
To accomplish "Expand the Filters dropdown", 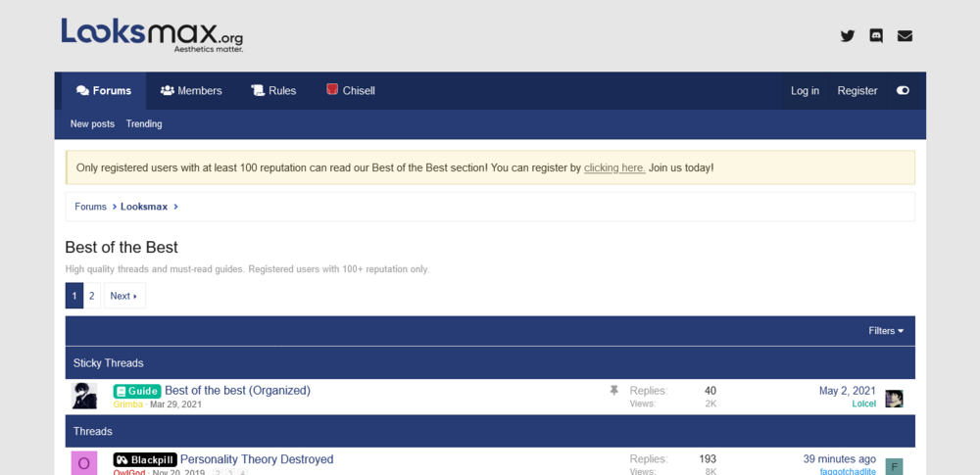I will point(886,331).
